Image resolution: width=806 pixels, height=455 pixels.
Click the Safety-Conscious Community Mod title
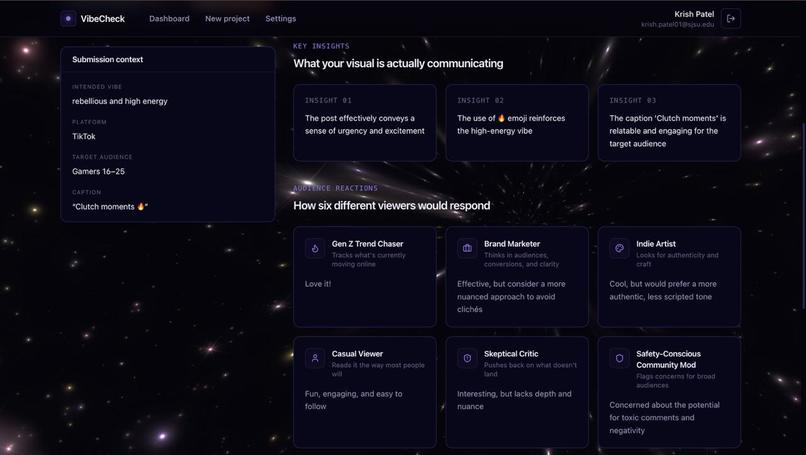[x=668, y=359]
